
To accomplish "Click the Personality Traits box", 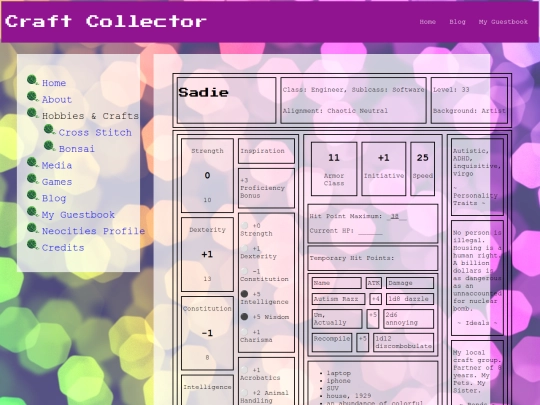I will (x=477, y=177).
